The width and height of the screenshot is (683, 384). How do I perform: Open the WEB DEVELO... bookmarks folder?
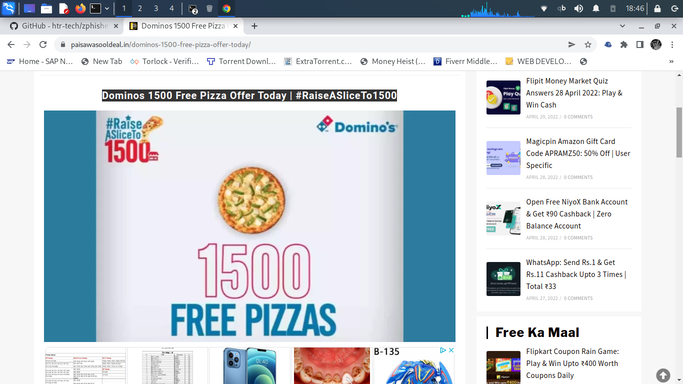[x=538, y=61]
